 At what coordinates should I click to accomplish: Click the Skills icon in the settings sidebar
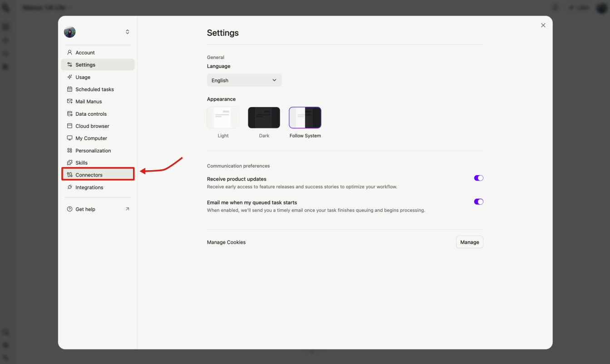click(70, 162)
